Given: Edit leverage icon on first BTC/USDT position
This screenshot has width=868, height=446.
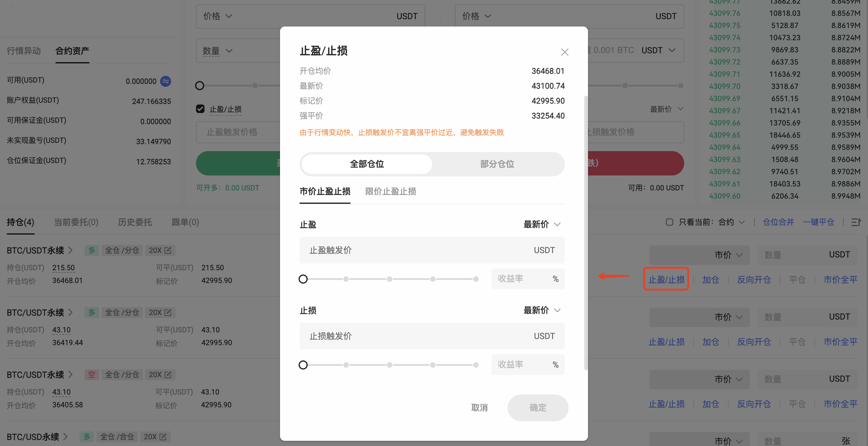Looking at the screenshot, I should click(x=168, y=250).
